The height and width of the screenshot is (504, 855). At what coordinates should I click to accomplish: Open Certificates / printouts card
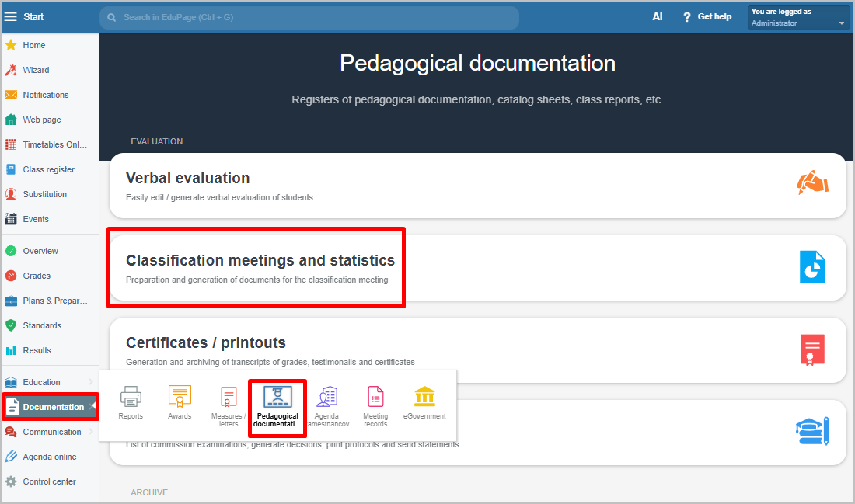(x=476, y=349)
